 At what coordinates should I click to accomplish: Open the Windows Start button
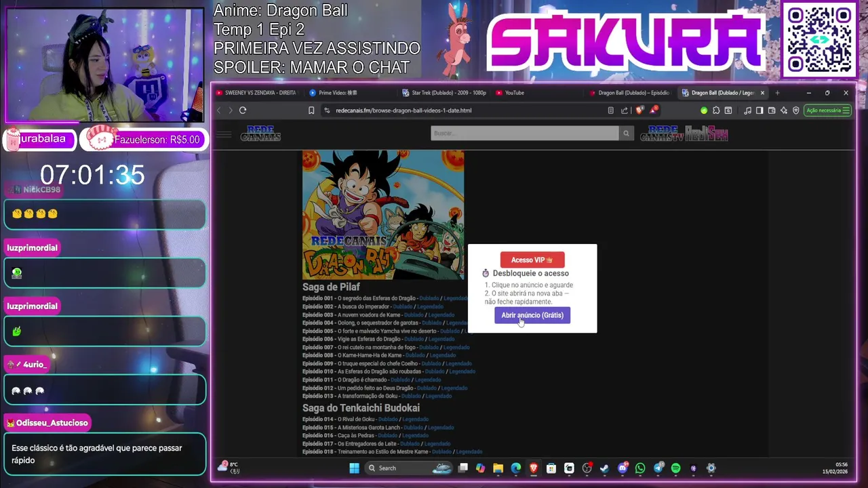click(354, 468)
